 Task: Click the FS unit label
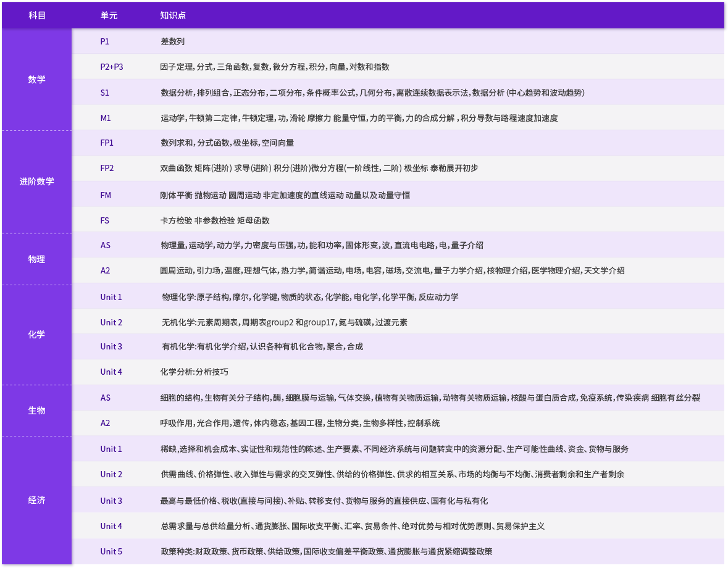point(105,220)
